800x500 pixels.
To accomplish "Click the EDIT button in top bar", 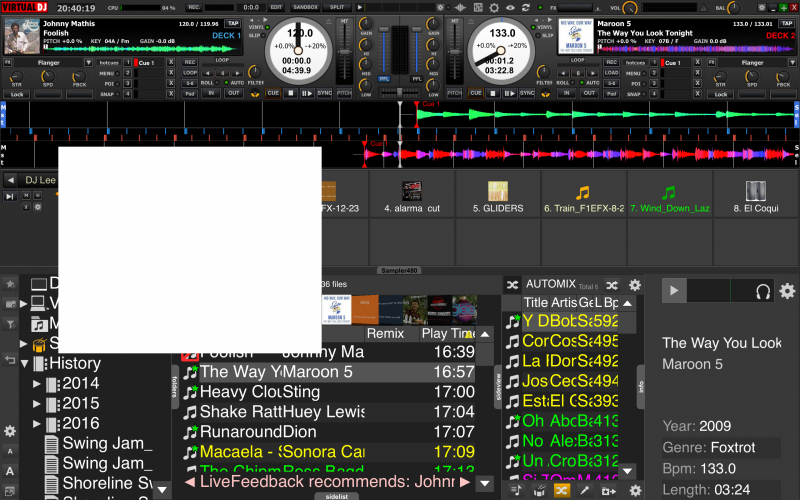I will coord(276,7).
